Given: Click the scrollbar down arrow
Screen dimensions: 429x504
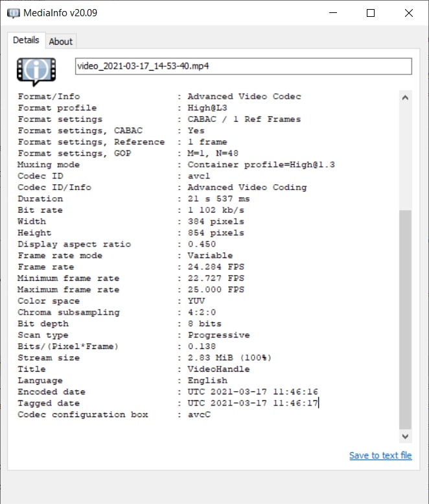Looking at the screenshot, I should click(x=405, y=436).
